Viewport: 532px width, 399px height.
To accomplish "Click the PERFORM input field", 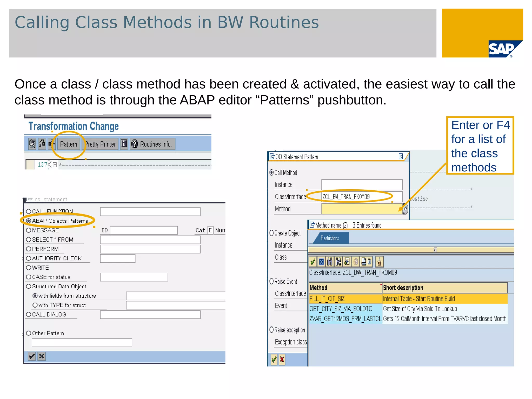I will (150, 249).
